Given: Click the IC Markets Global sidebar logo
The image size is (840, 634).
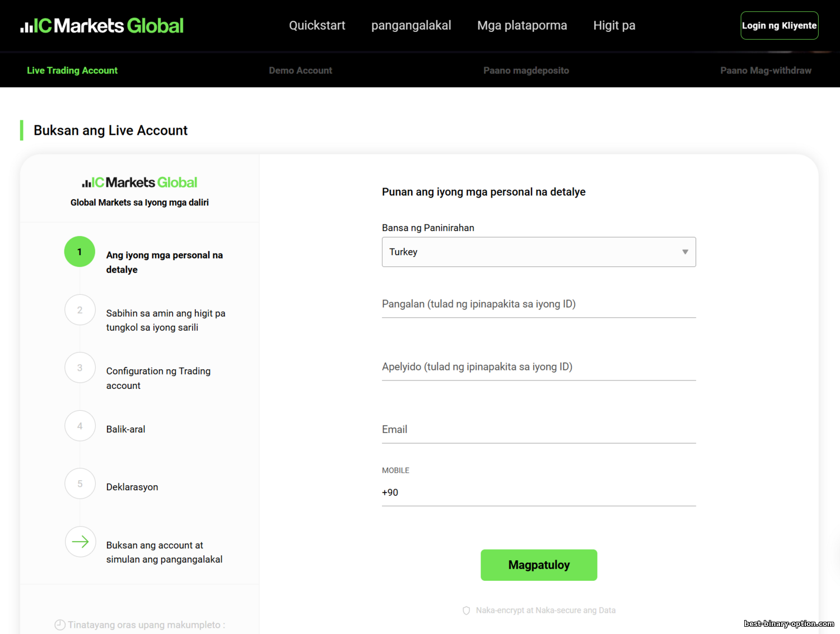Looking at the screenshot, I should 139,182.
